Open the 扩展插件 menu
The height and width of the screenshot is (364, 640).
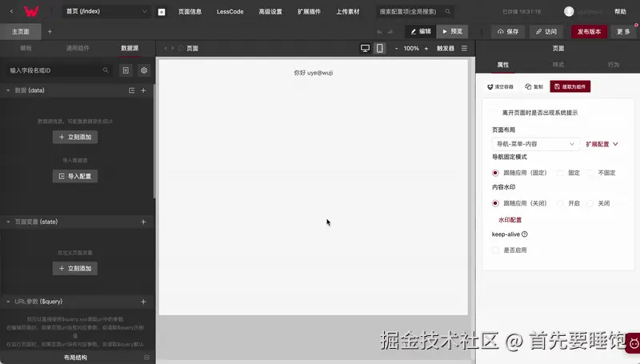click(x=309, y=11)
